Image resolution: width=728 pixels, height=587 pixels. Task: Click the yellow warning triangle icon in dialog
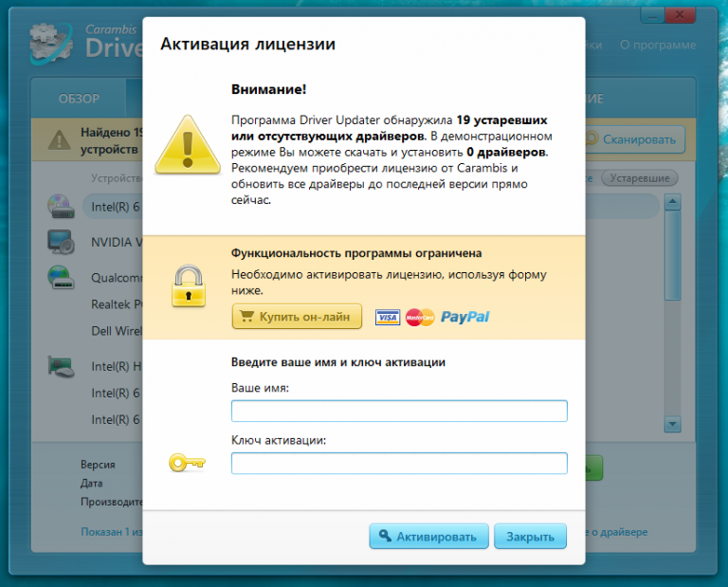[x=188, y=145]
